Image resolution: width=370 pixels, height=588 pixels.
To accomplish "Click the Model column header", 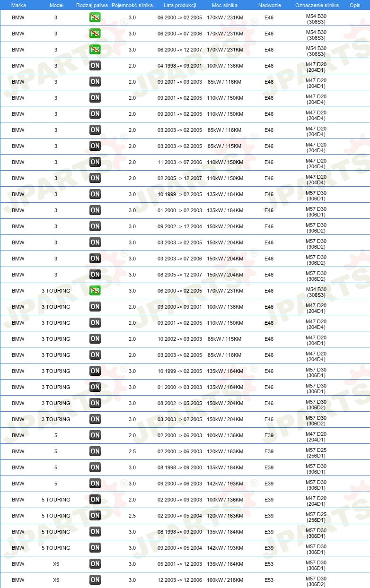I will point(57,5).
